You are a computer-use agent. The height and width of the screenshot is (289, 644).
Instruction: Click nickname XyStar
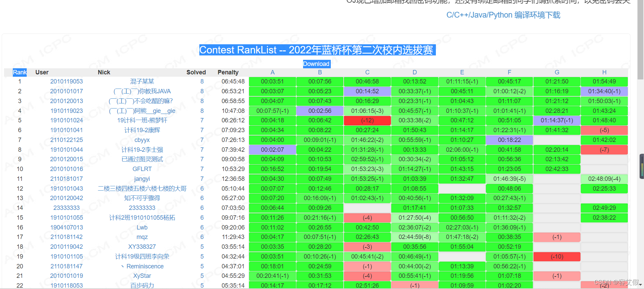(142, 276)
